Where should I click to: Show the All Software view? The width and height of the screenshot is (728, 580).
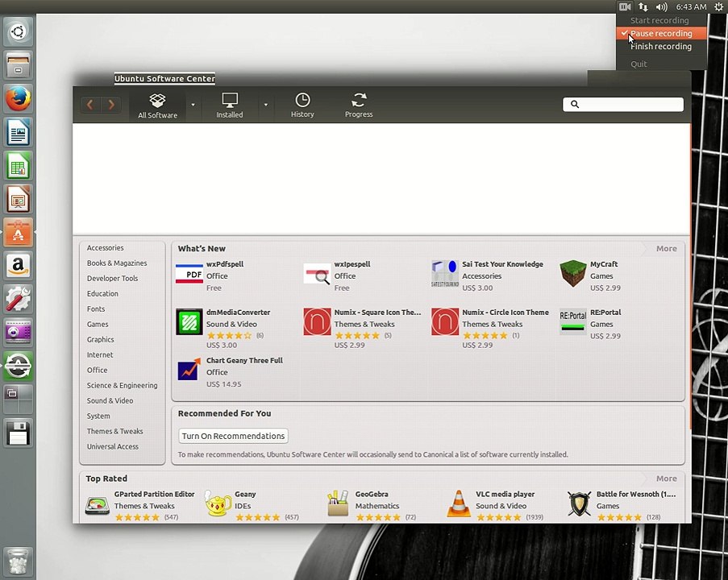[157, 106]
